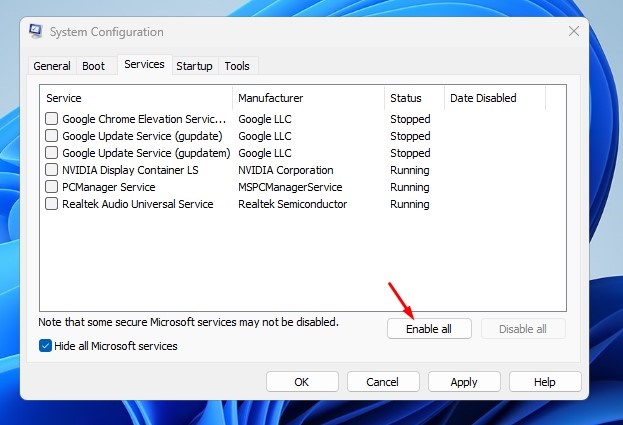Click the Apply button
This screenshot has height=425, width=623.
(464, 381)
